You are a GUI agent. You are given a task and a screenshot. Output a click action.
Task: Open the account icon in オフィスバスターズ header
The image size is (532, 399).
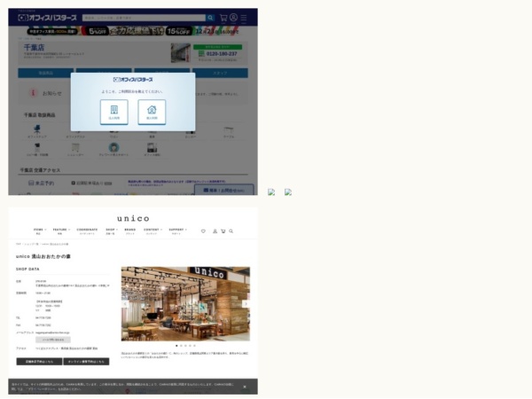[233, 18]
